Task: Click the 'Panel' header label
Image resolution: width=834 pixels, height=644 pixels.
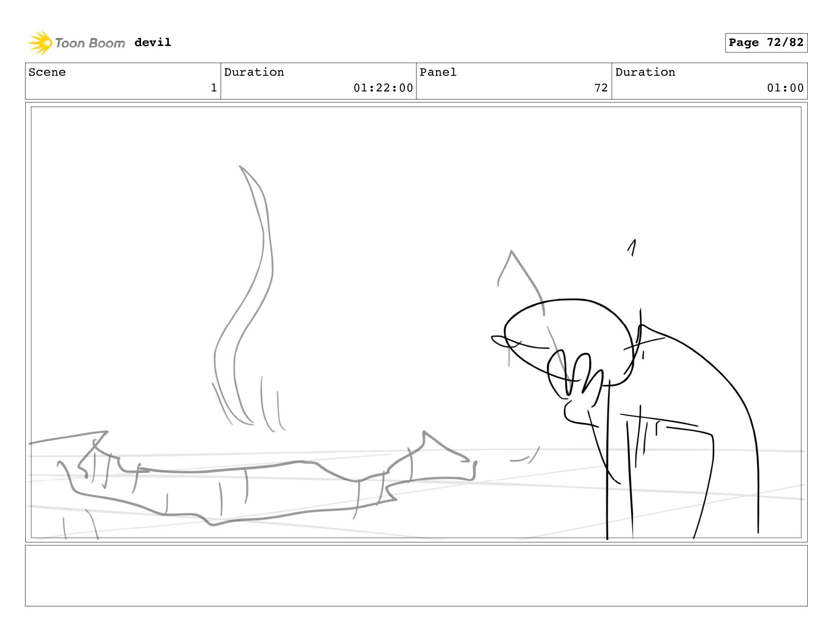Action: 438,72
